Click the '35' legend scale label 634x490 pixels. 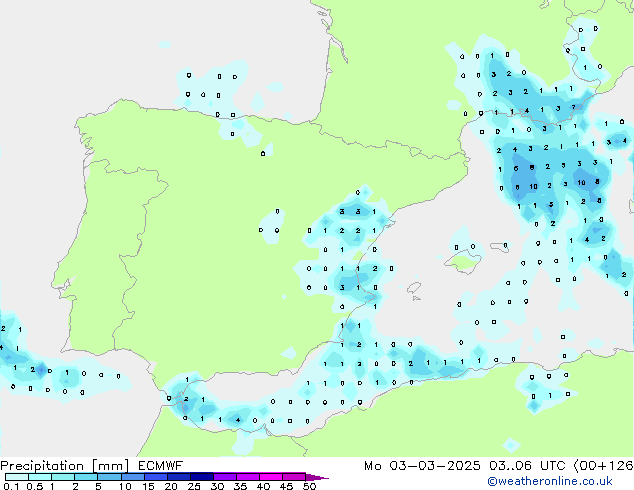[240, 486]
